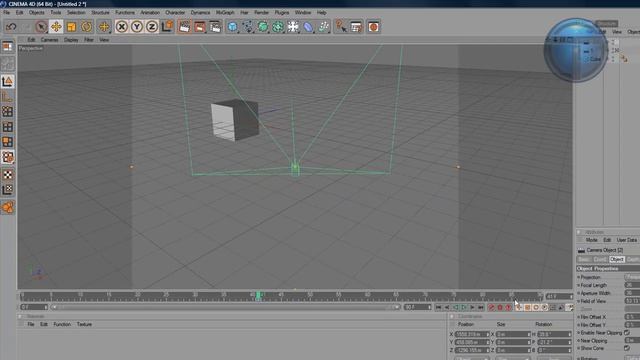Open the viewport Display menu
Viewport: 640px width, 360px height.
(x=71, y=40)
